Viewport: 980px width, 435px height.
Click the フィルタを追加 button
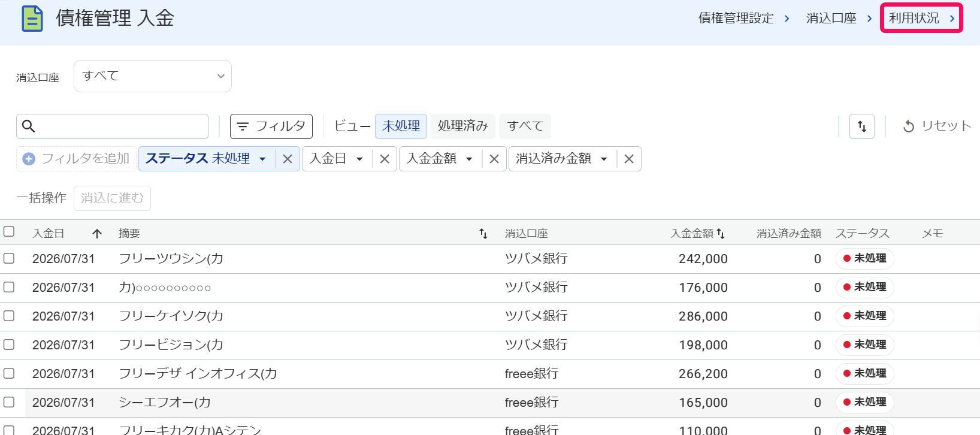point(77,159)
